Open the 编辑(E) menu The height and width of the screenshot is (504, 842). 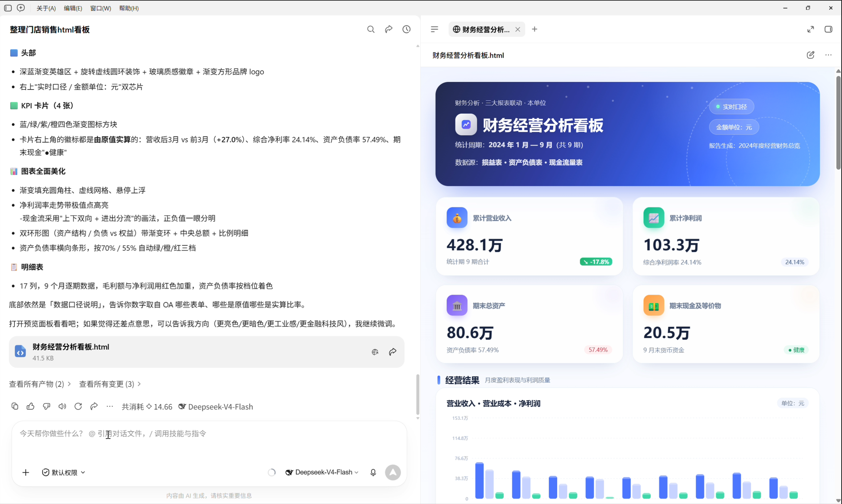73,8
